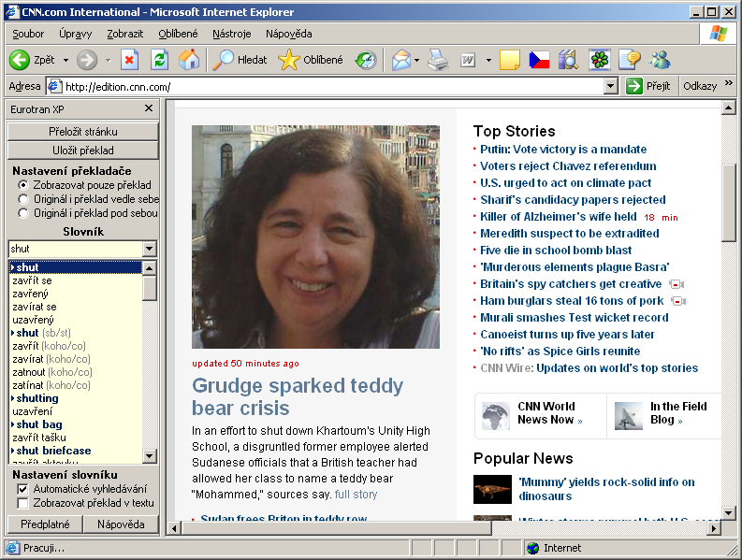Screen dimensions: 742x560
Task: Click the main story woman photo
Action: click(315, 237)
